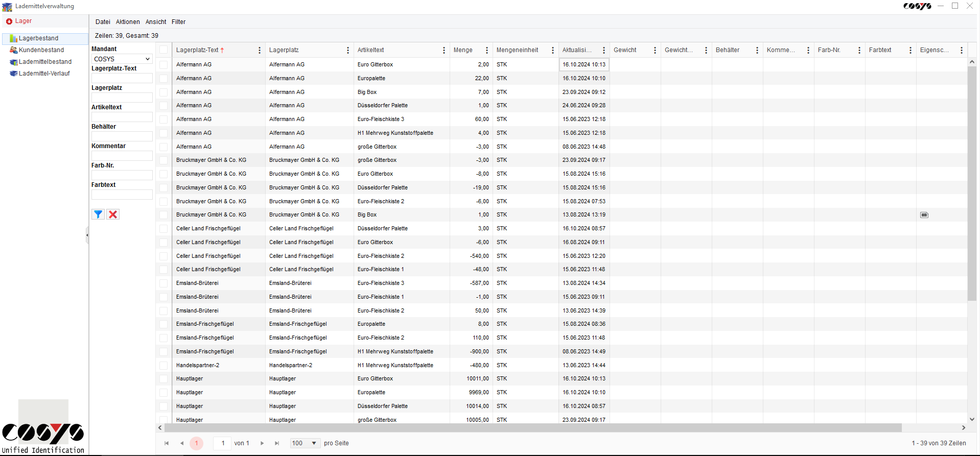Viewport: 980px width, 456px height.
Task: Open column menu of Komme... header
Action: (x=808, y=50)
